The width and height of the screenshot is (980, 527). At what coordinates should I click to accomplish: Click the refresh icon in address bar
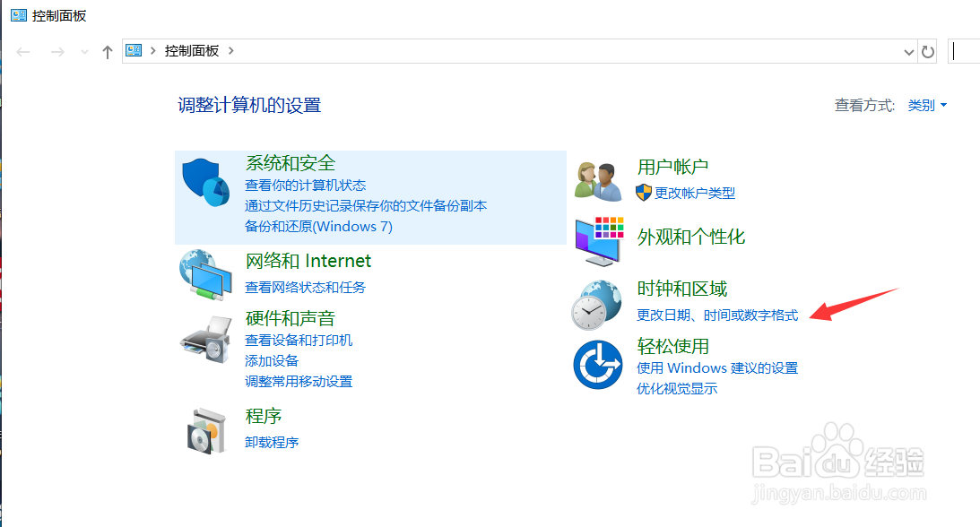928,51
